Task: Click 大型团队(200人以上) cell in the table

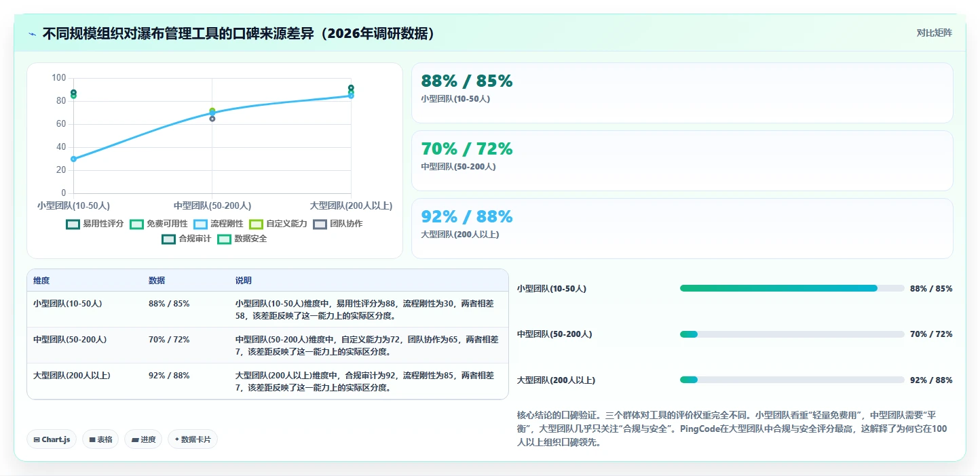Action: coord(72,375)
